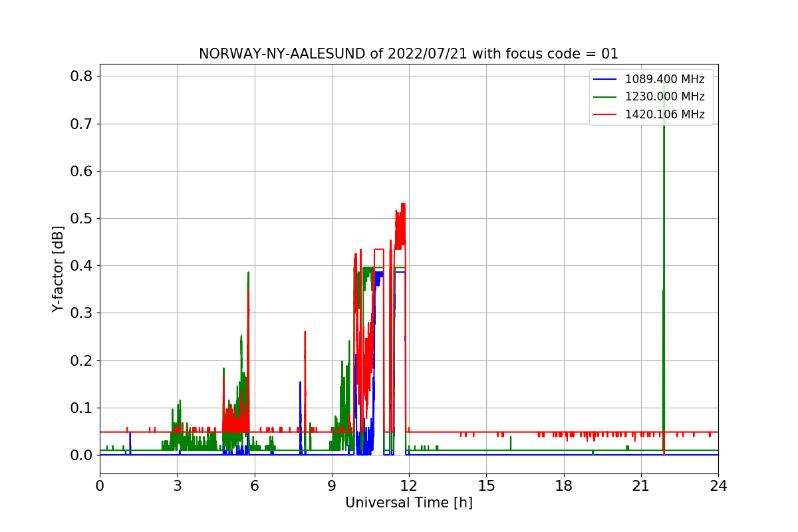Click the red line sample in legend

coord(606,114)
